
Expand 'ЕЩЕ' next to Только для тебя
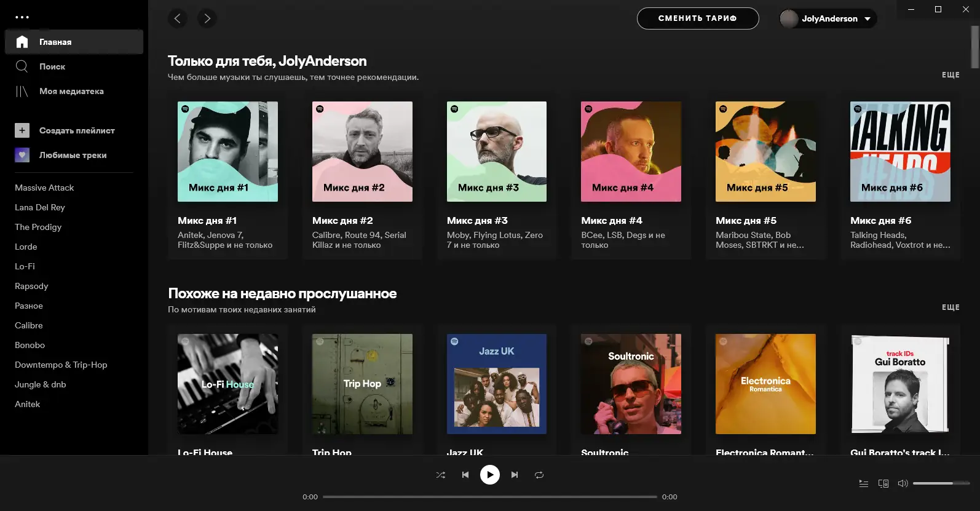[x=950, y=75]
